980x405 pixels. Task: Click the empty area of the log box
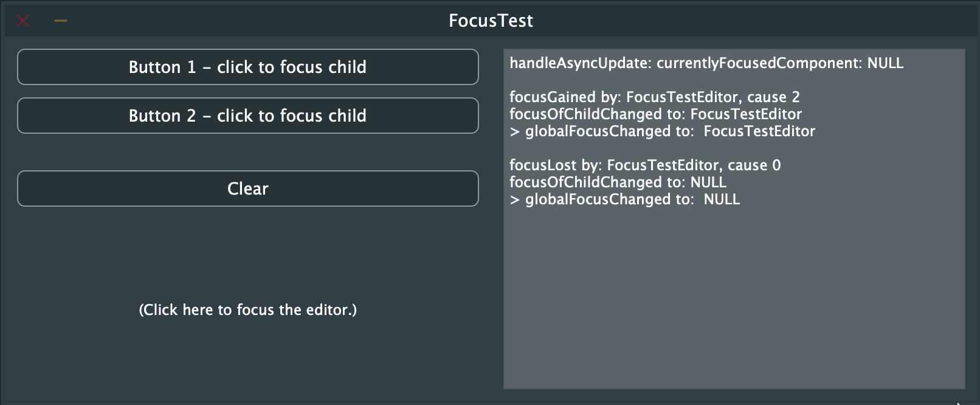734,298
